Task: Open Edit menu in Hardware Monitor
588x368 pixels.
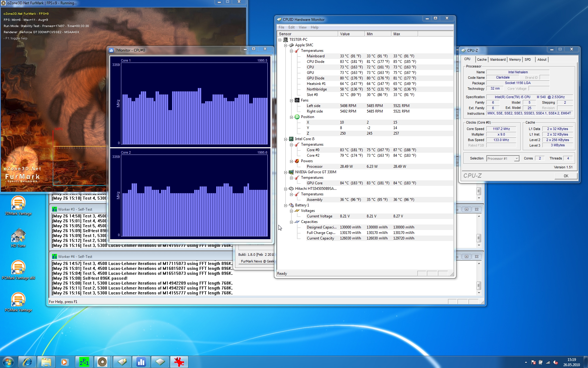Action: 291,27
